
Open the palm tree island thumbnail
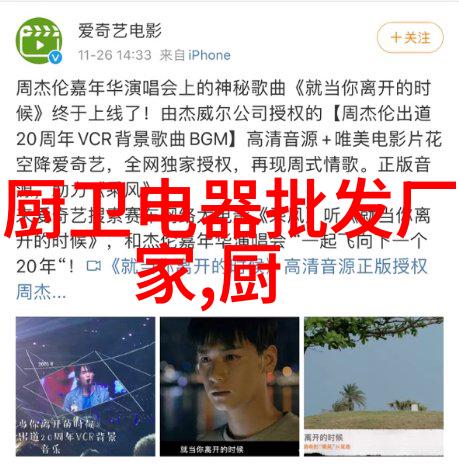(374, 386)
